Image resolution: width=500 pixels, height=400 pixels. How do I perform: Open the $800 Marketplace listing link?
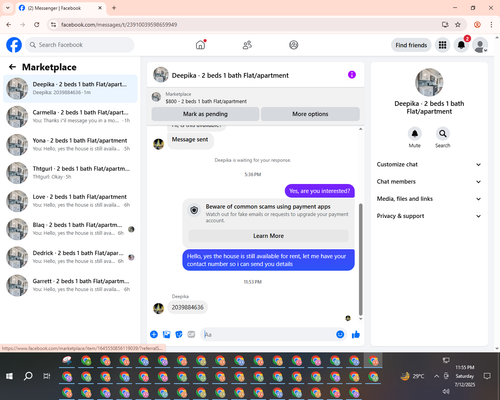point(206,101)
